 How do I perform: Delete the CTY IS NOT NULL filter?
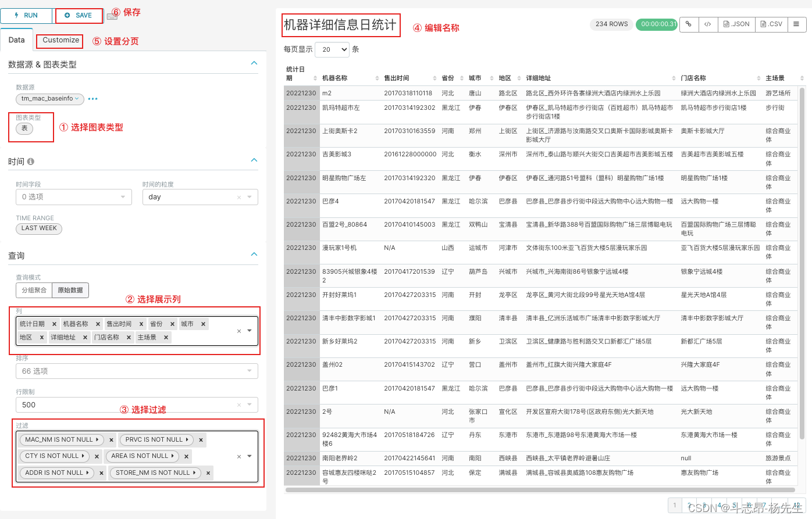(x=97, y=457)
